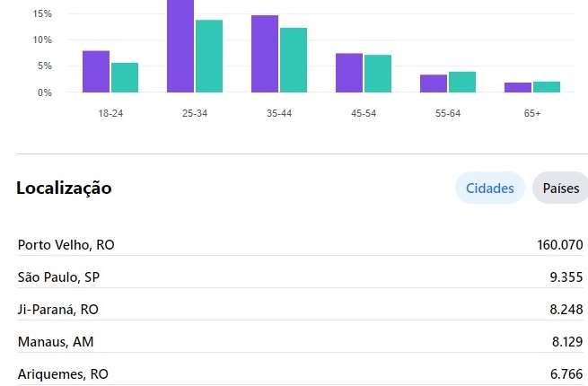The image size is (588, 386).
Task: Select the purple 65+ bar
Action: click(x=518, y=87)
